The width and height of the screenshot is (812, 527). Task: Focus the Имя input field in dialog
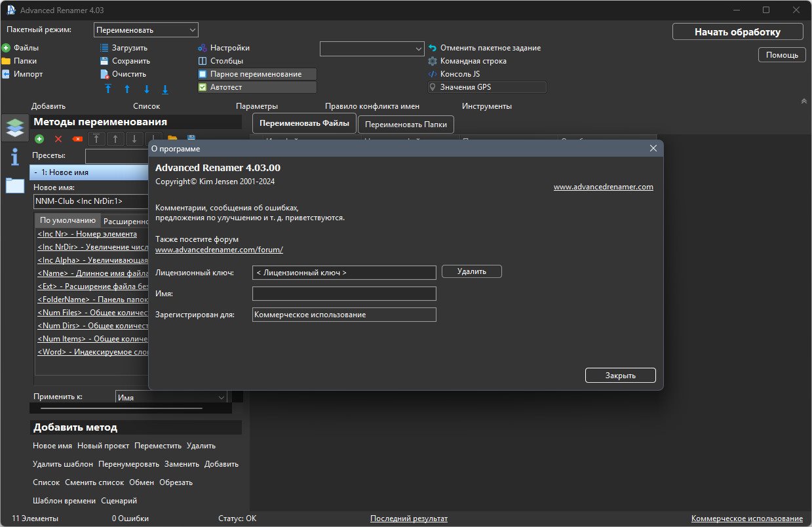pos(344,294)
